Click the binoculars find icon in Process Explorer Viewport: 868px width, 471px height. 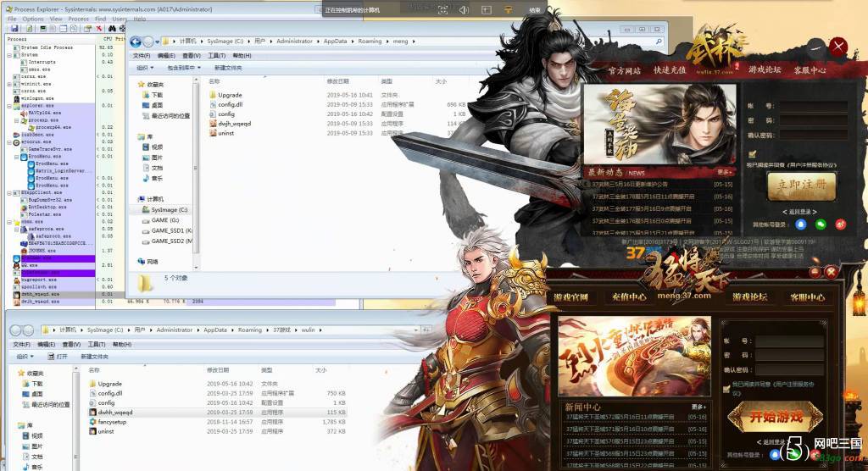[112, 28]
